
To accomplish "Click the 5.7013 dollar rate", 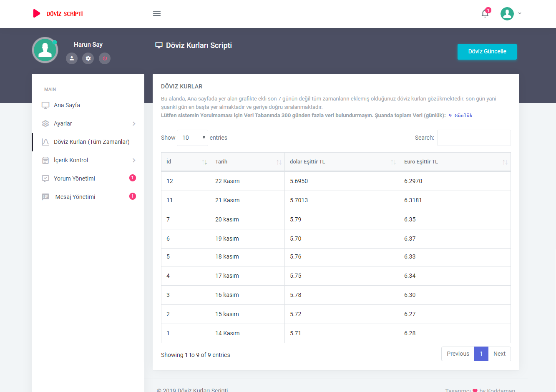I will (299, 200).
